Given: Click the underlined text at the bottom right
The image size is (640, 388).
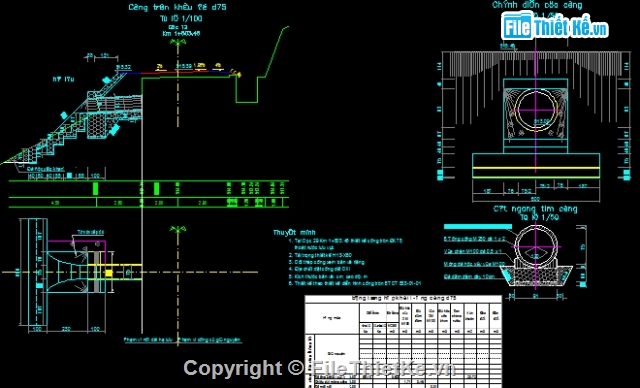Looking at the screenshot, I should 209,339.
